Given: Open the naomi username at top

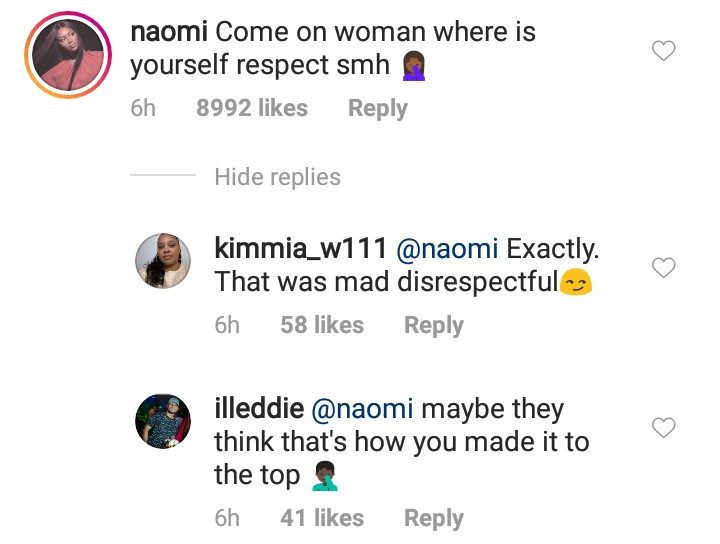Looking at the screenshot, I should click(x=169, y=31).
